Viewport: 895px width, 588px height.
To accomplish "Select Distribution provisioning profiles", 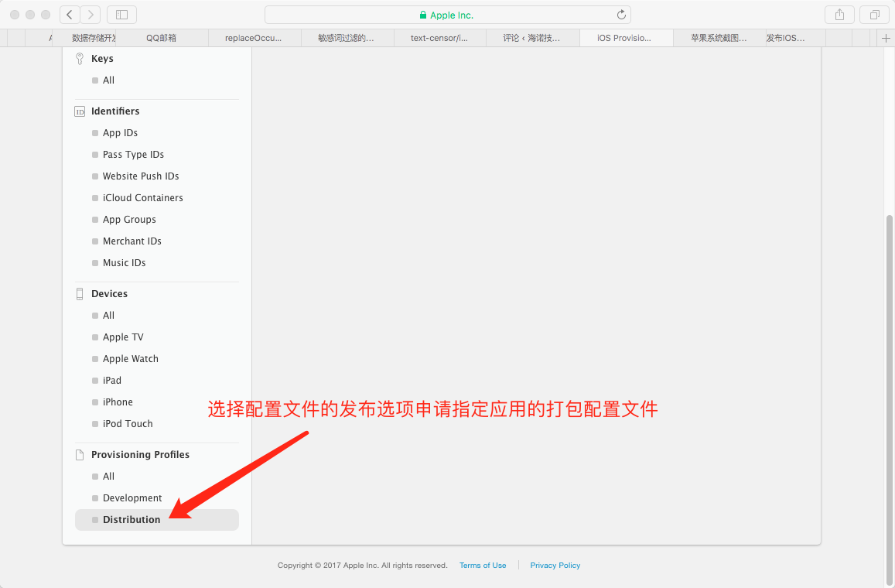I will point(157,519).
